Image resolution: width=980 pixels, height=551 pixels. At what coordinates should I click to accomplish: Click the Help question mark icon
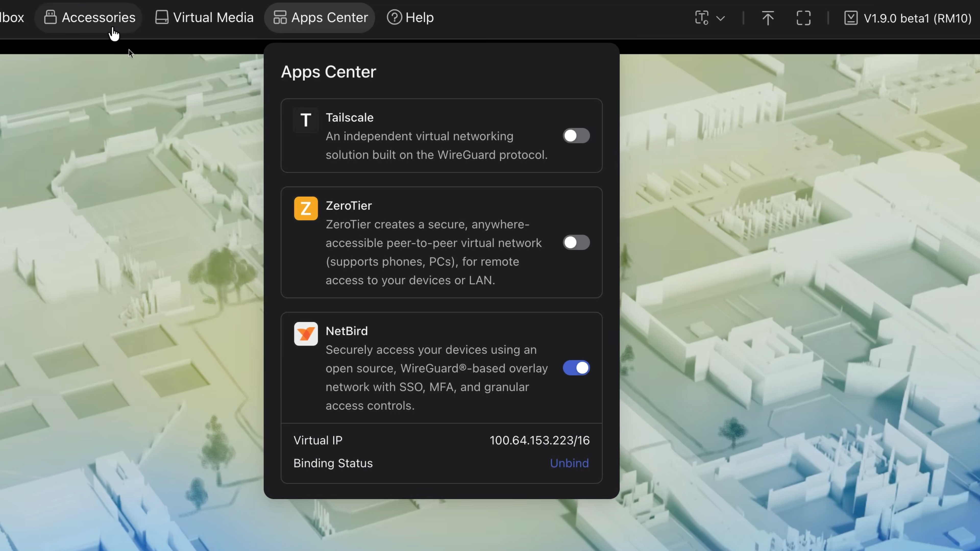(394, 18)
